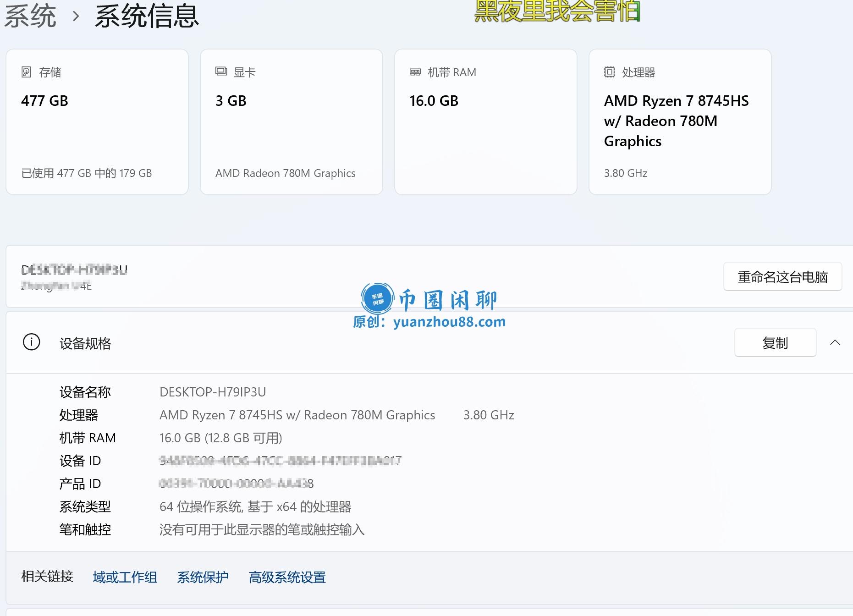Go back to 系统 via the breadcrumb
Screen dimensions: 853x616
click(30, 16)
